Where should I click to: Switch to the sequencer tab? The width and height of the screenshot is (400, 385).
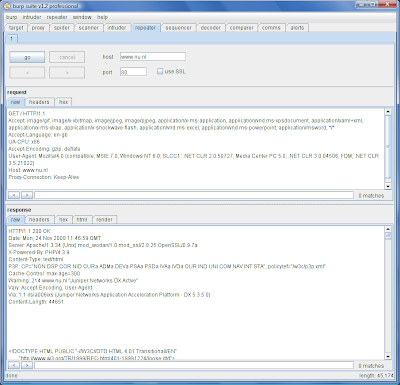pyautogui.click(x=178, y=28)
